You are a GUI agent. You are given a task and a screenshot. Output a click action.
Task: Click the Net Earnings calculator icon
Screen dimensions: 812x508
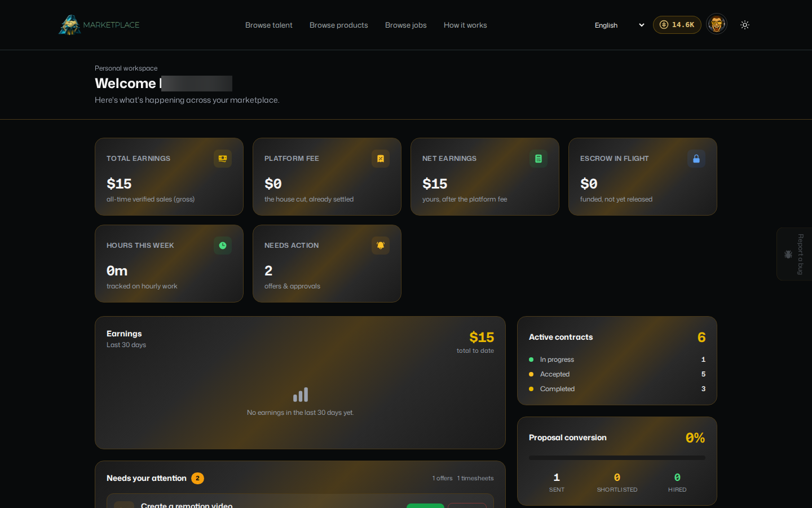point(539,159)
